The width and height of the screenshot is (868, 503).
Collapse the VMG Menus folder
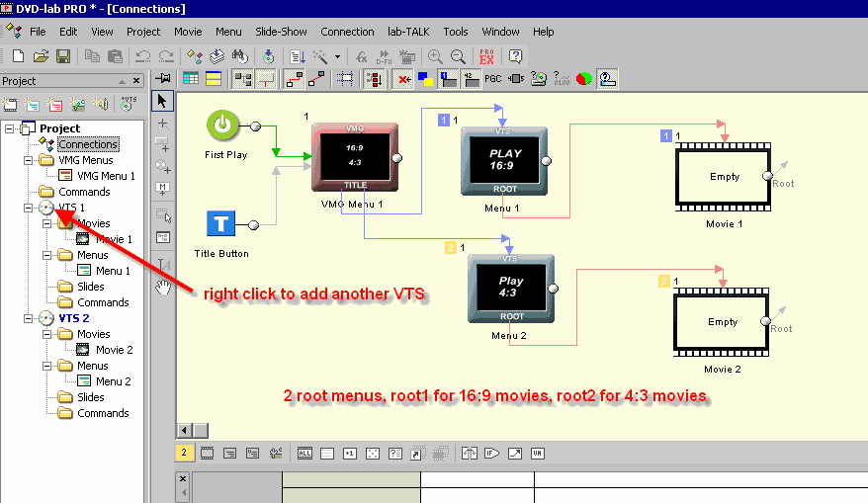click(28, 160)
